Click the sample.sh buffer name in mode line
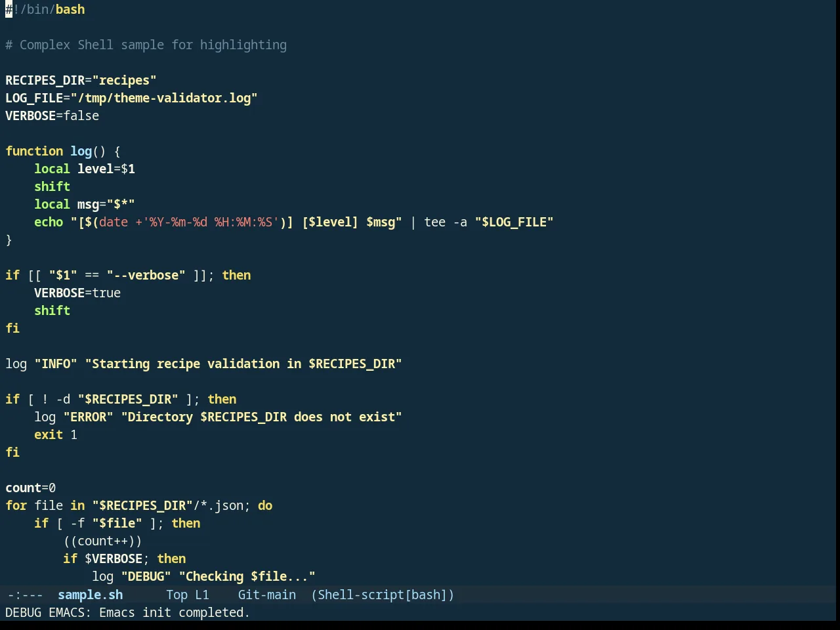 (91, 595)
